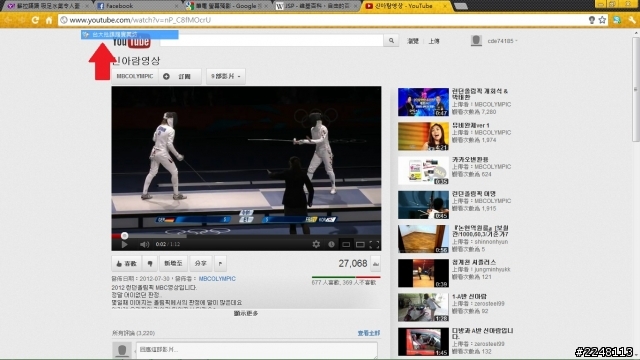Open the browser home page icon
Image resolution: width=640 pixels, height=360 pixels.
tap(49, 20)
